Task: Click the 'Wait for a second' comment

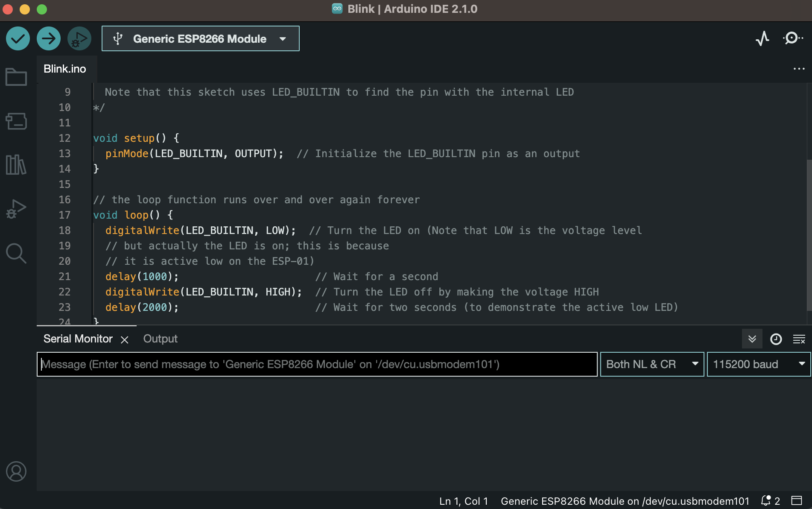Action: click(377, 277)
